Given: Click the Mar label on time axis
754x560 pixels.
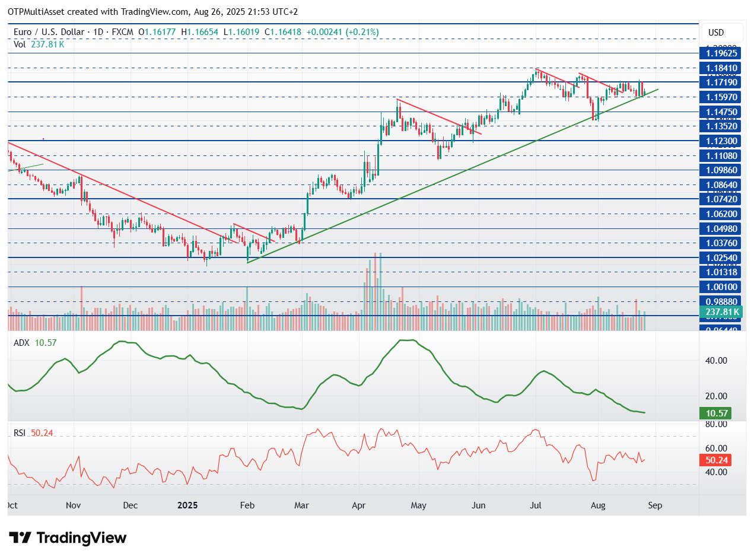Looking at the screenshot, I should point(302,505).
